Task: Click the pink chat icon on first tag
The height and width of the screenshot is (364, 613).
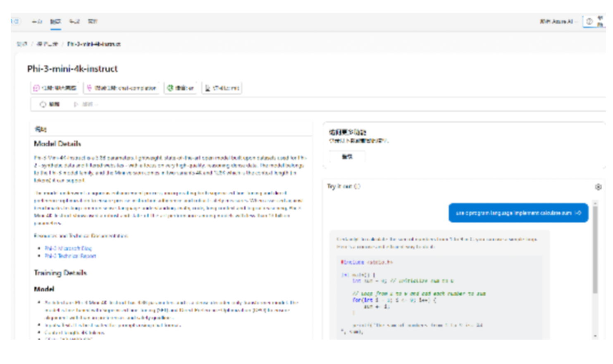Action: pyautogui.click(x=36, y=88)
